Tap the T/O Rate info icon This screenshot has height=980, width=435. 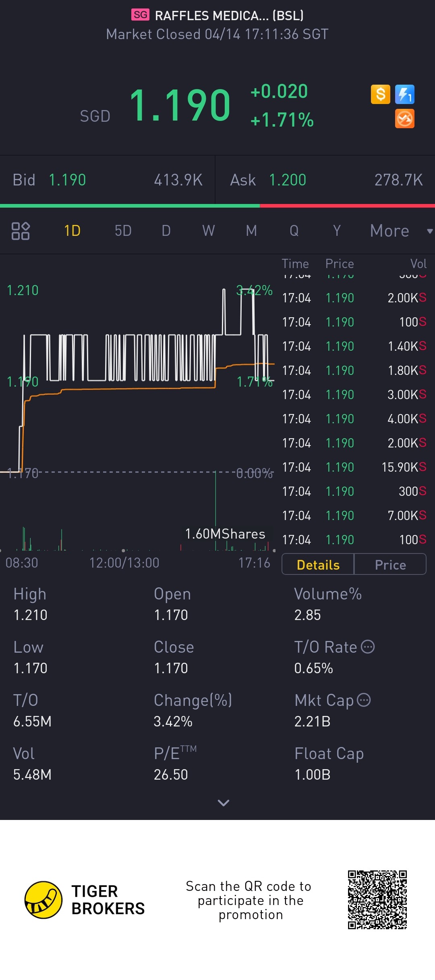pyautogui.click(x=368, y=647)
